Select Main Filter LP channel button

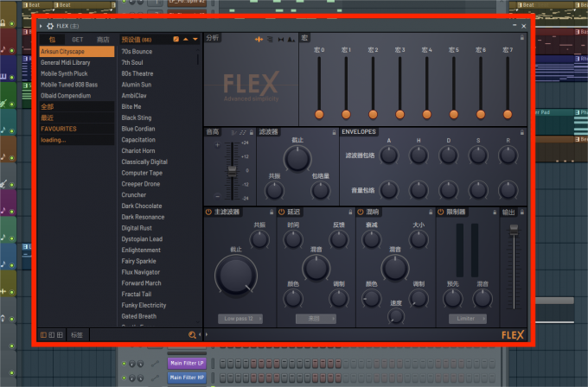(187, 363)
